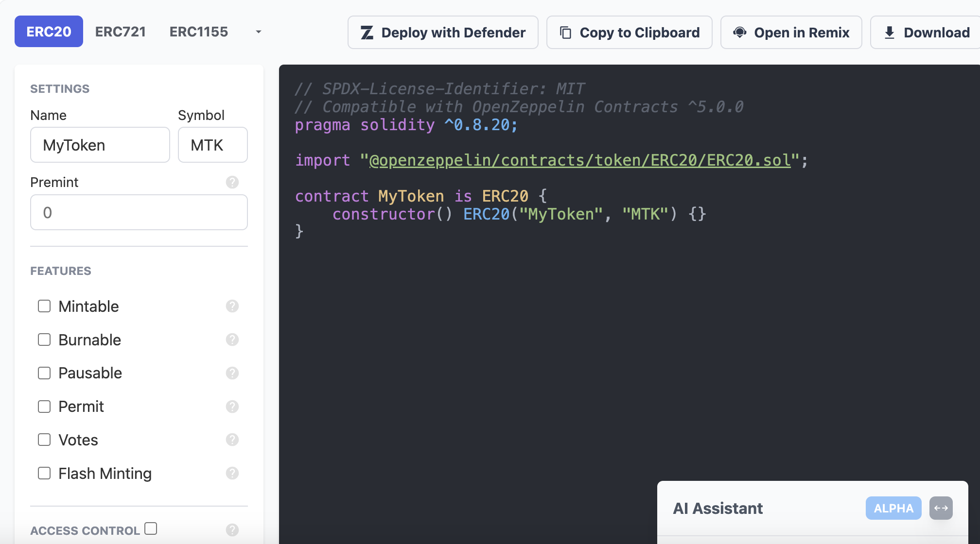Screen dimensions: 980x544
Task: Open more contract types dropdown arrow
Action: click(259, 32)
